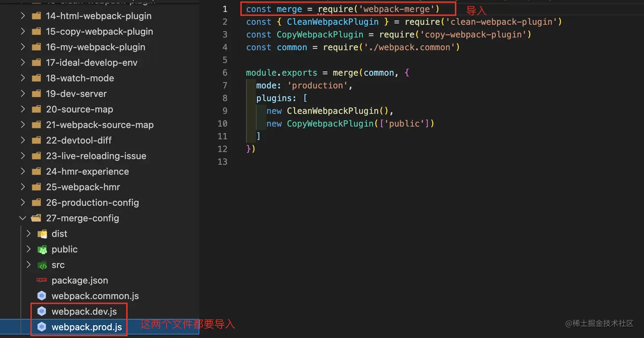This screenshot has height=338, width=644.
Task: Click the 17-ideal-develop-env folder icon
Action: 36,63
